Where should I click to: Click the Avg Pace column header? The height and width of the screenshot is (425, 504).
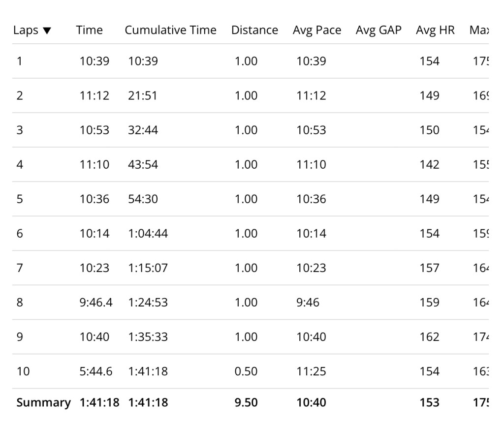tap(316, 30)
